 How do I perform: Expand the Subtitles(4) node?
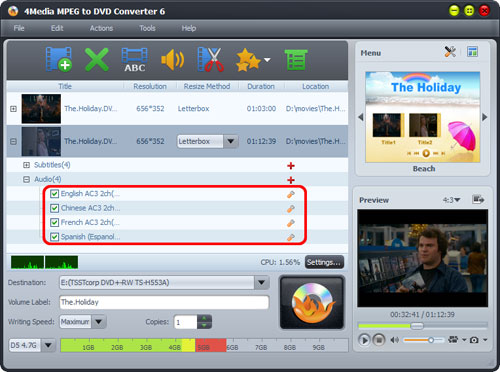tap(26, 165)
